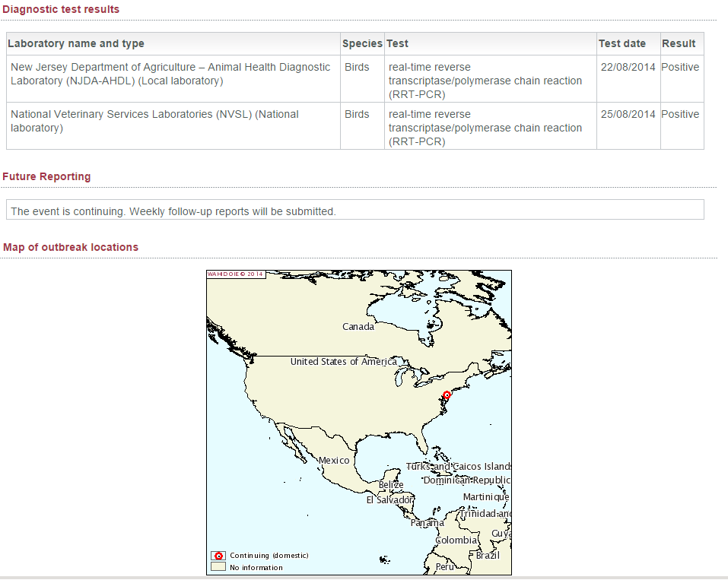Screen dimensions: 728x580
Task: Click the 'Result' column header
Action: [x=682, y=43]
